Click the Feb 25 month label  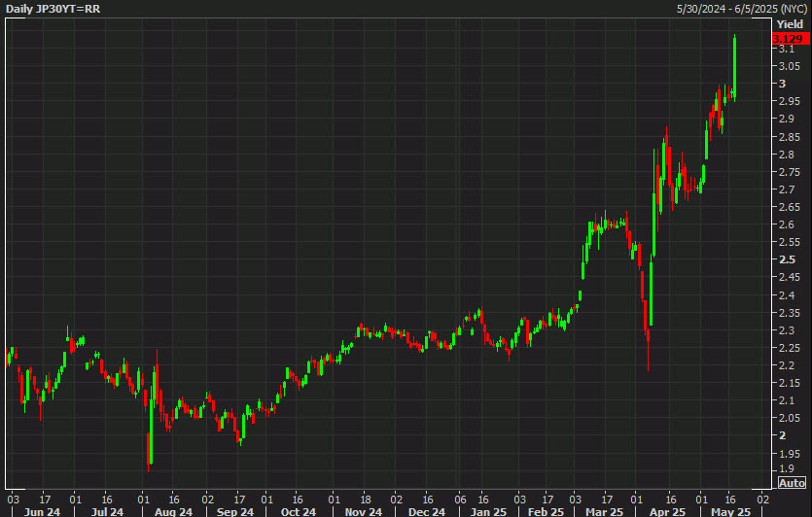pyautogui.click(x=546, y=512)
